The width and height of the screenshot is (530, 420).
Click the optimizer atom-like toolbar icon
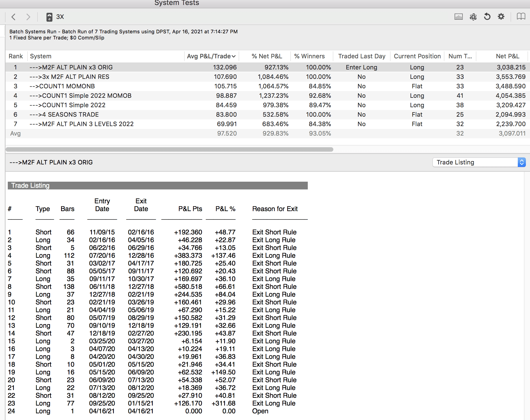473,17
